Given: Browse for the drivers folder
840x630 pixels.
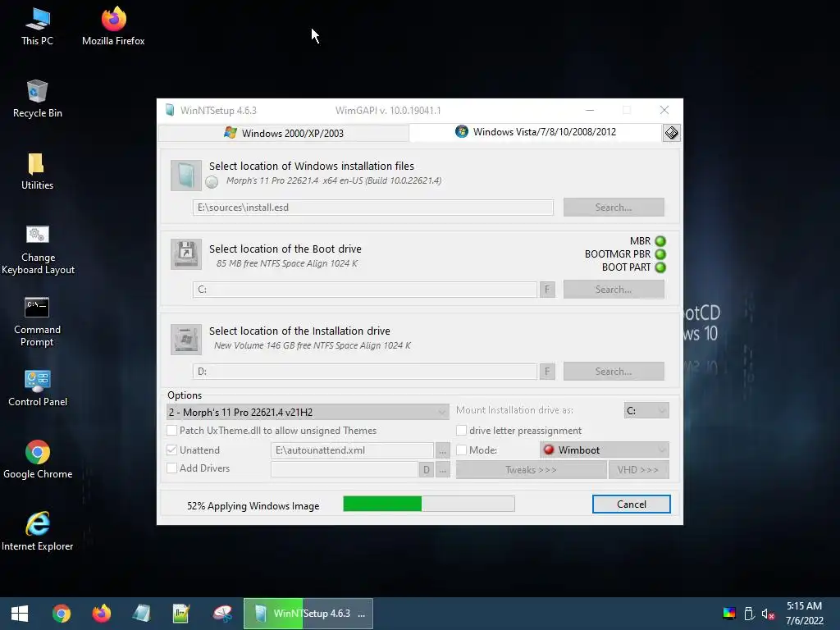Looking at the screenshot, I should 442,470.
